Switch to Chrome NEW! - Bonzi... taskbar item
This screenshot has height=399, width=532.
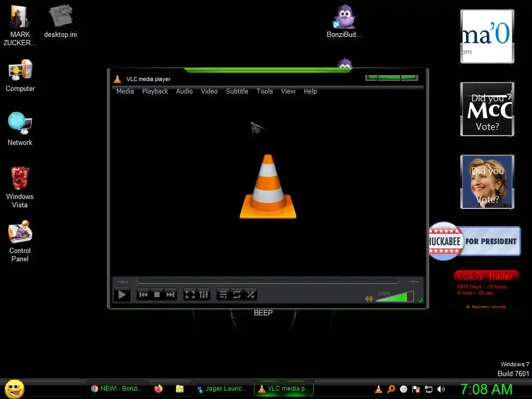click(117, 389)
